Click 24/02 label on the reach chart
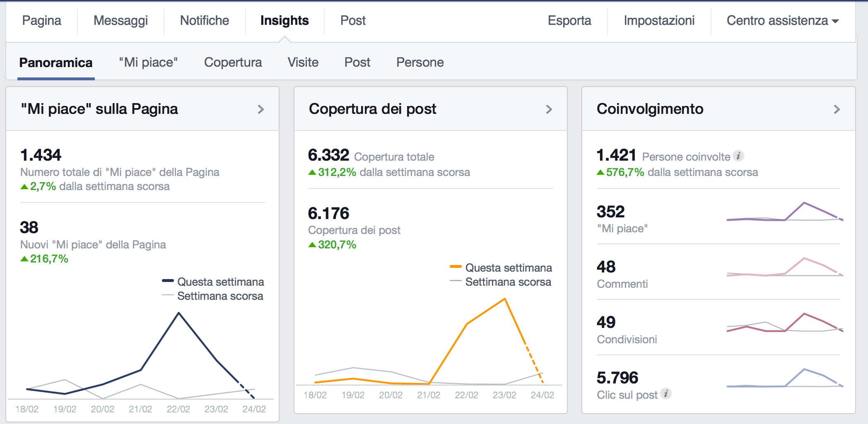The width and height of the screenshot is (868, 424). coord(542,395)
